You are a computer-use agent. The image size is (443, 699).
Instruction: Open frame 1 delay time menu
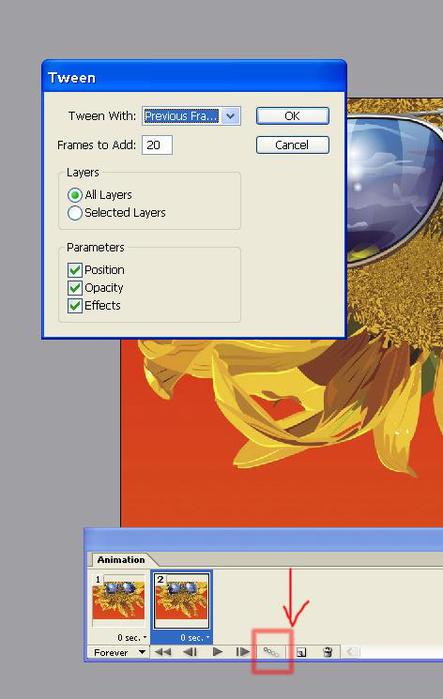pos(132,638)
